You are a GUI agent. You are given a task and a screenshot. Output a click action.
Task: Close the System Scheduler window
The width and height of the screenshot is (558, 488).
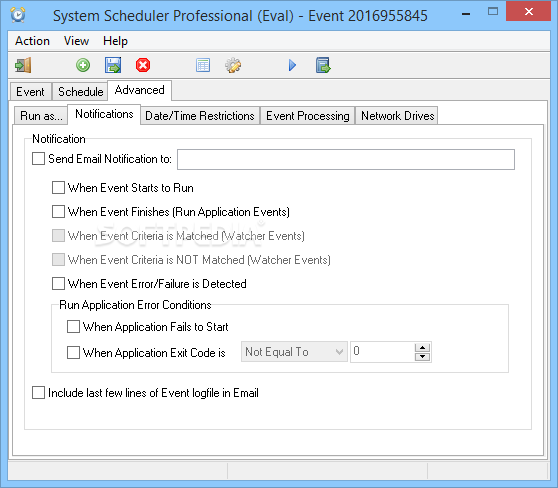[x=528, y=11]
